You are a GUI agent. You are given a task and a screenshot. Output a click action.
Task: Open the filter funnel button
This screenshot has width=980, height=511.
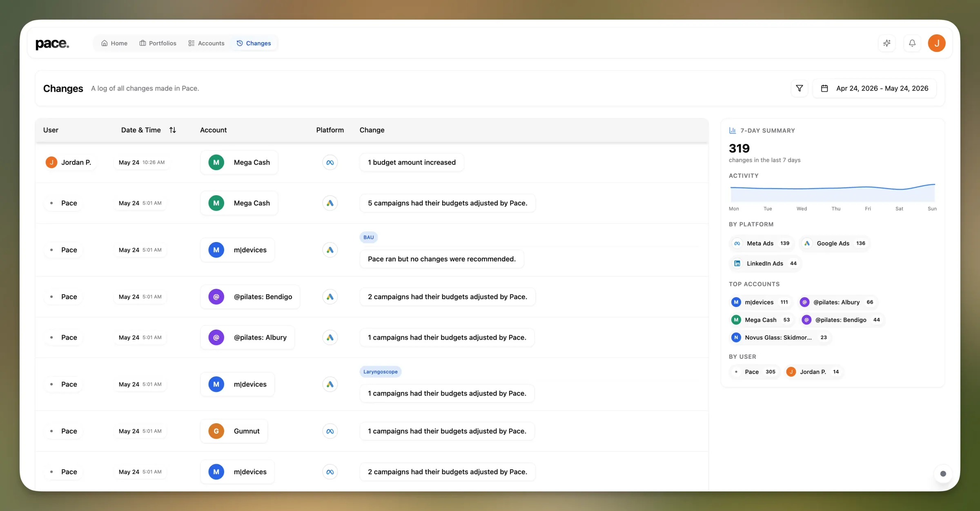[800, 88]
